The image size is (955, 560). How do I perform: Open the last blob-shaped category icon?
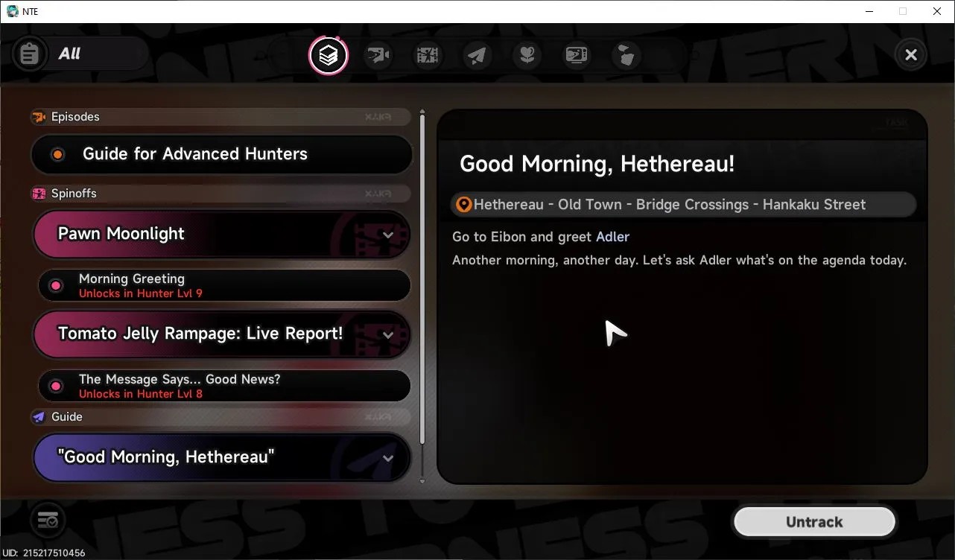pos(626,55)
